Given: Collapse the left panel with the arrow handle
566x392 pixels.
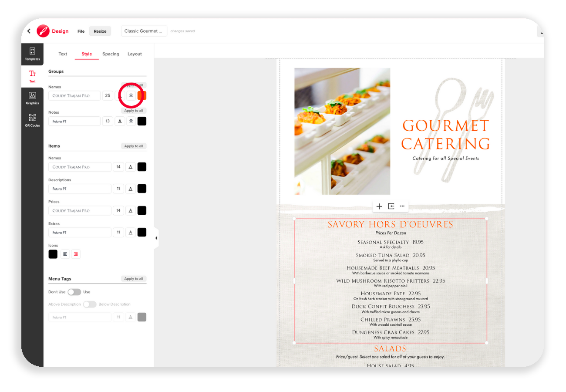Looking at the screenshot, I should pos(156,238).
